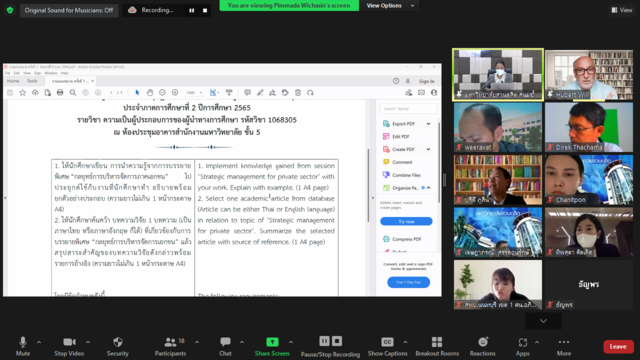The image size is (640, 360).
Task: Click the tools search field
Action: tap(409, 109)
